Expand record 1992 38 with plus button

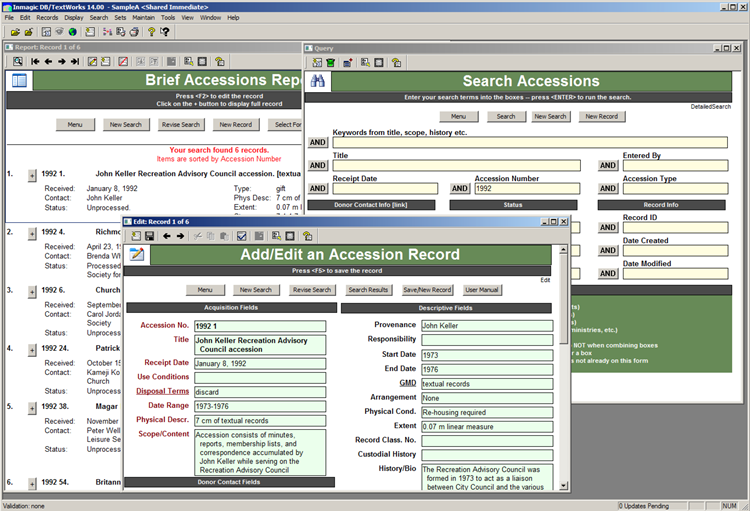point(32,408)
